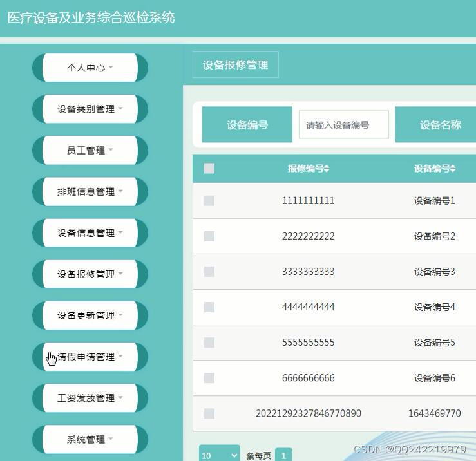Click the 1643469770 device number cell

(434, 413)
